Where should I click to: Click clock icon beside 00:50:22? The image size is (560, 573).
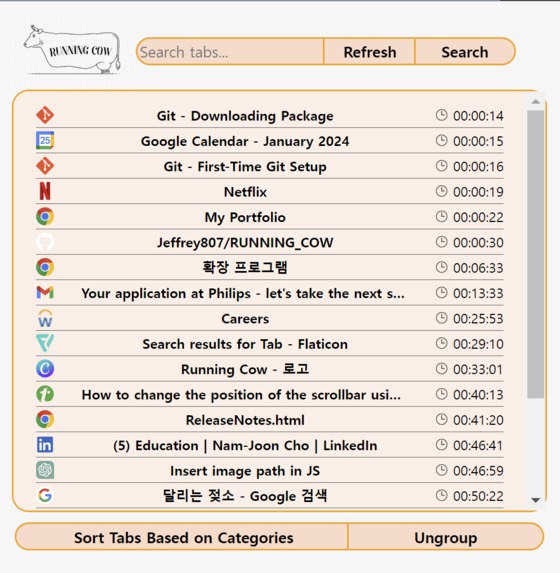click(x=442, y=495)
